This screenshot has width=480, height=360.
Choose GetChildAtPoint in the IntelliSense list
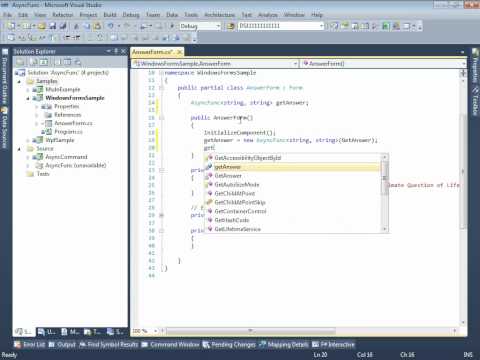tap(292, 193)
